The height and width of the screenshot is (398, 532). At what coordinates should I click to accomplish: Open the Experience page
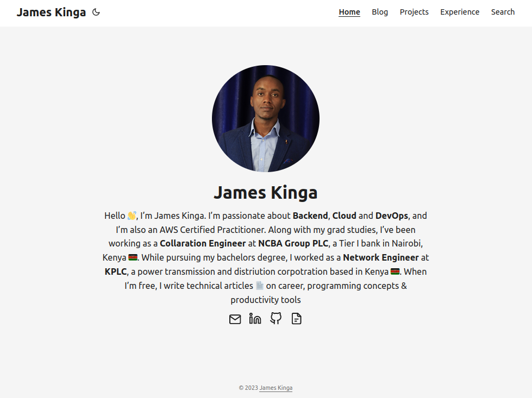tap(460, 12)
